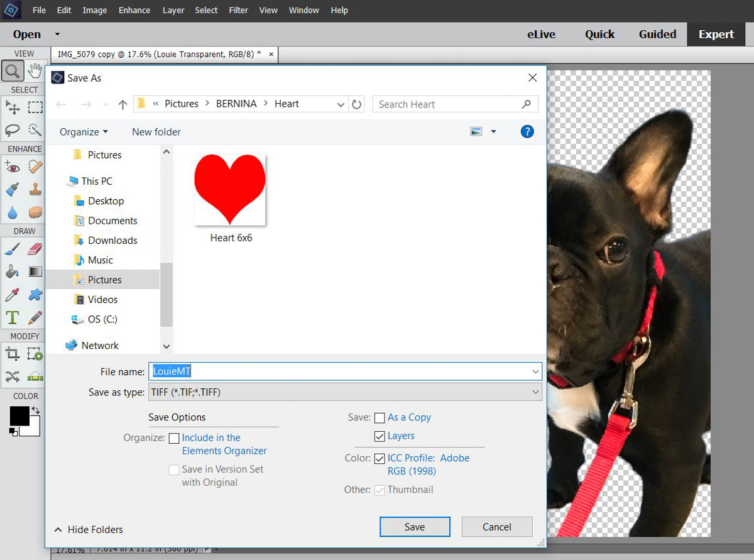This screenshot has width=754, height=560.
Task: Choose the Lasso selection tool
Action: coord(13,130)
